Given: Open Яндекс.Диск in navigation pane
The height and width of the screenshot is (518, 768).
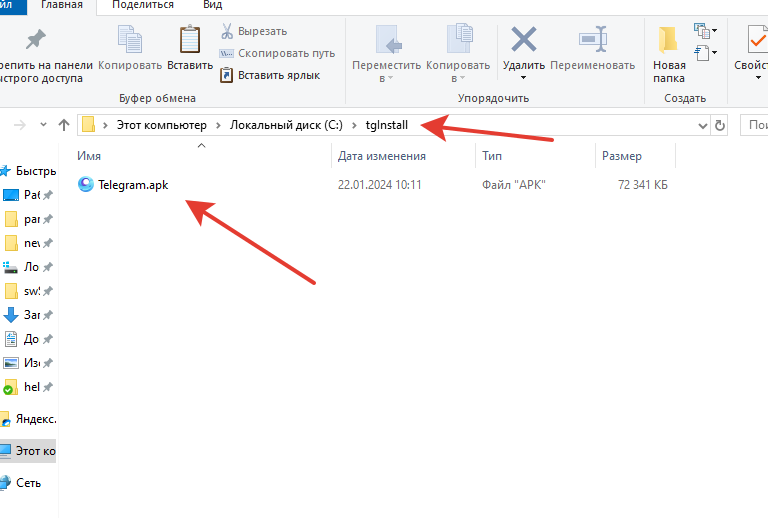Looking at the screenshot, I should pos(28,419).
